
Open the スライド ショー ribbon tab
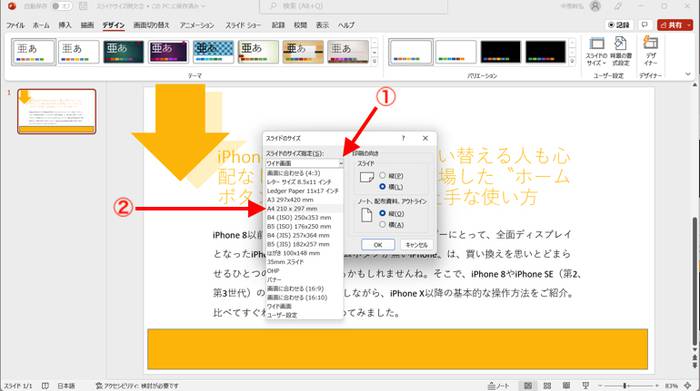[x=243, y=25]
